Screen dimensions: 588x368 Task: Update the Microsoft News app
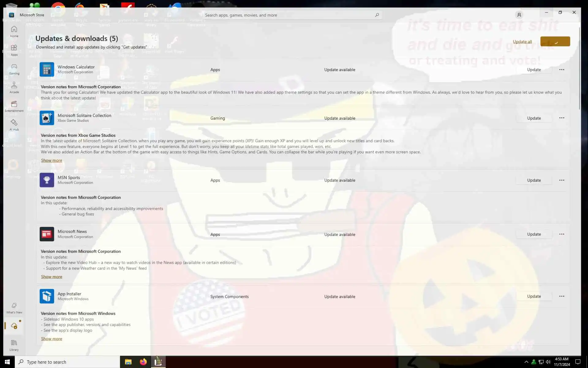pyautogui.click(x=533, y=234)
